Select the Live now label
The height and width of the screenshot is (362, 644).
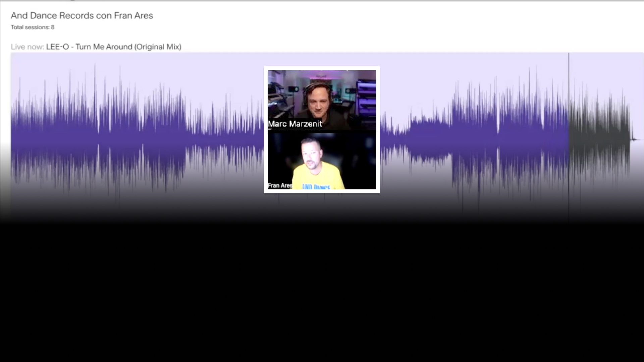28,47
